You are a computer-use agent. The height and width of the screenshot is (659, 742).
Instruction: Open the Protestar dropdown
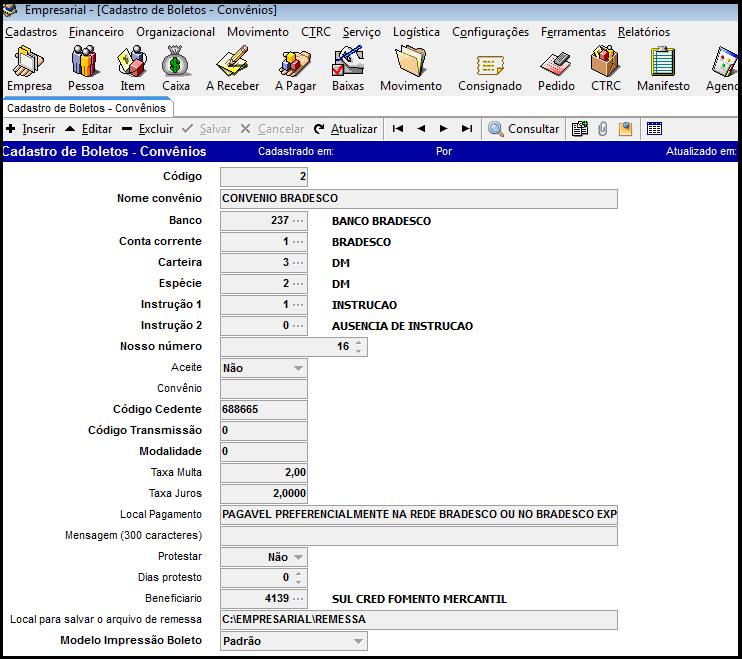point(298,557)
